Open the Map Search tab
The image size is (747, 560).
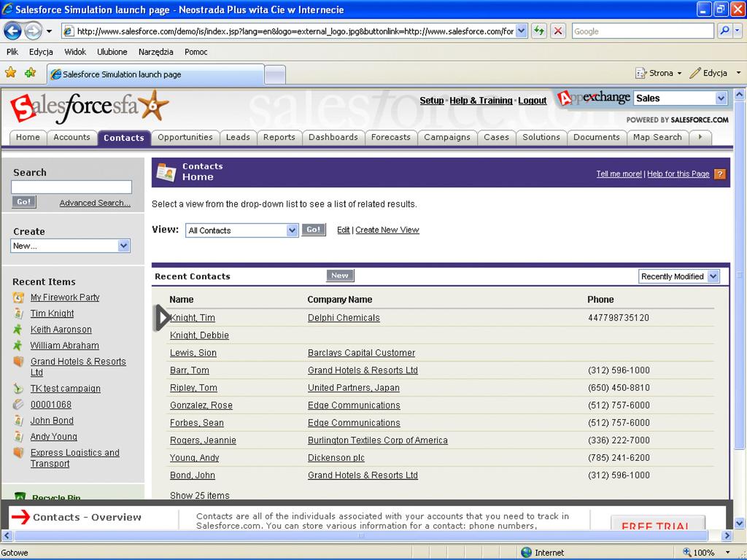[657, 137]
